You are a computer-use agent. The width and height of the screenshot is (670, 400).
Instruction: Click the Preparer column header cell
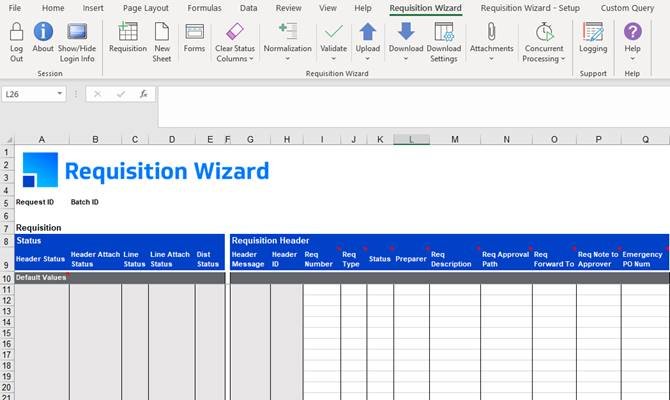[411, 259]
